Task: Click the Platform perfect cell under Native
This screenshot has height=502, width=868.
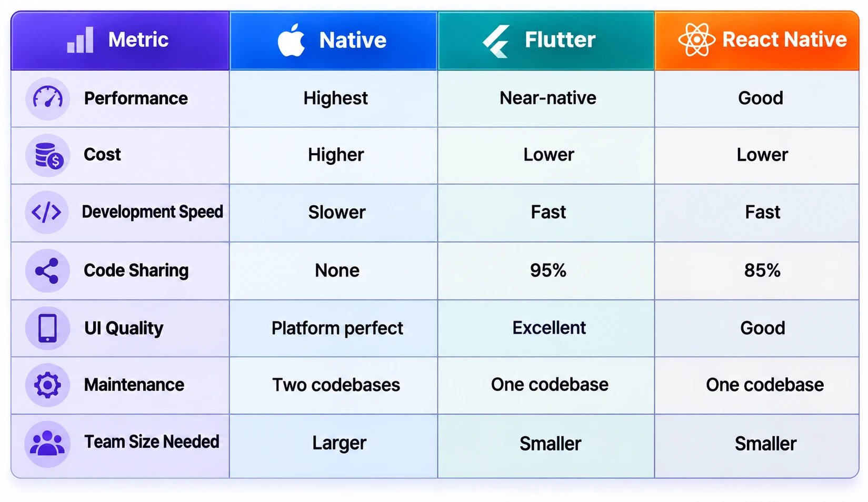Action: (334, 328)
